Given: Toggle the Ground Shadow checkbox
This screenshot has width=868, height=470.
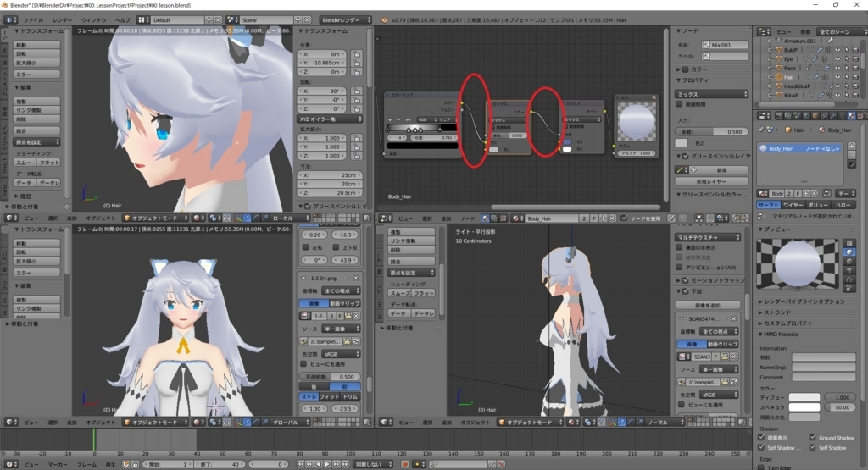Looking at the screenshot, I should (813, 437).
